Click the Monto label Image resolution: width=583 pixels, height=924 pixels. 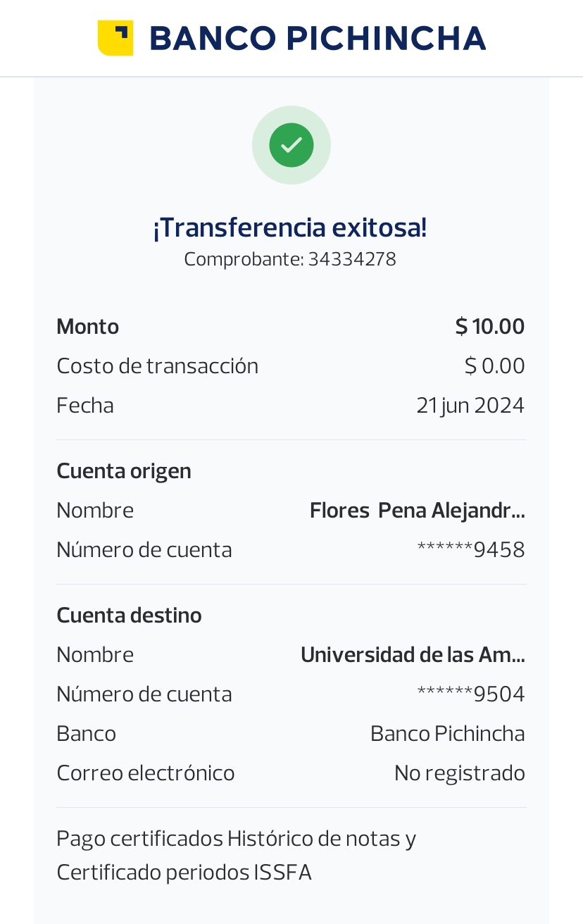(x=87, y=327)
